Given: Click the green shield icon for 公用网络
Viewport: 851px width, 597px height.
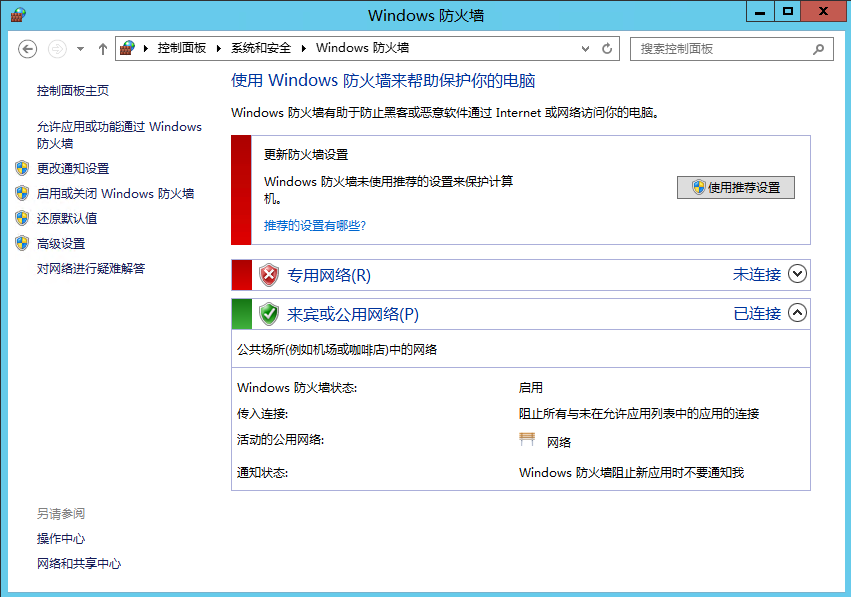Looking at the screenshot, I should pyautogui.click(x=268, y=314).
